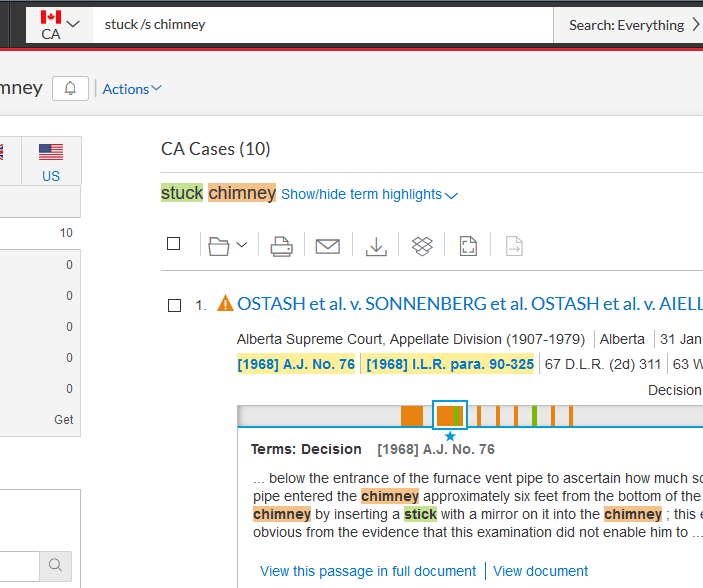The image size is (703, 588).
Task: Email results using the envelope icon
Action: 328,246
